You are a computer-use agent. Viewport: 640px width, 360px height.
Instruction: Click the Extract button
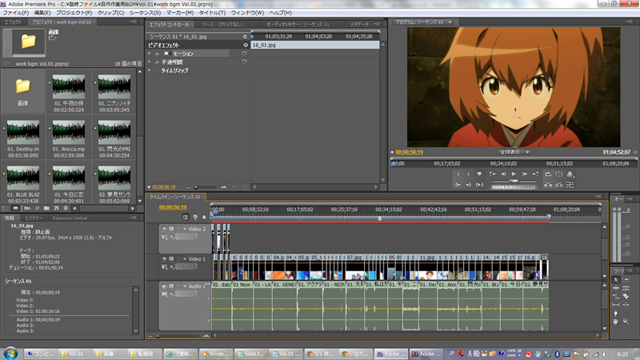click(x=559, y=184)
